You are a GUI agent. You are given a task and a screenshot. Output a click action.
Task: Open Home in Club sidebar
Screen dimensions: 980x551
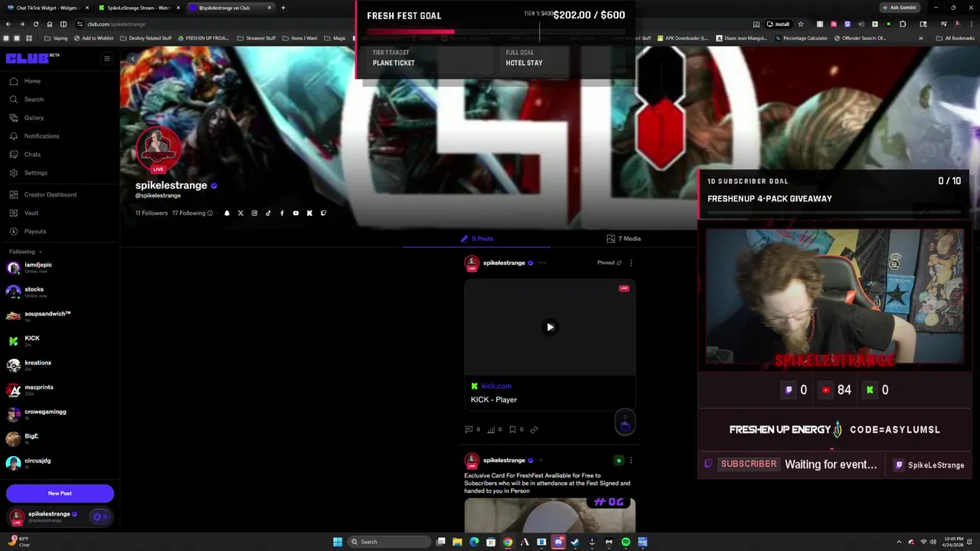[x=25, y=81]
